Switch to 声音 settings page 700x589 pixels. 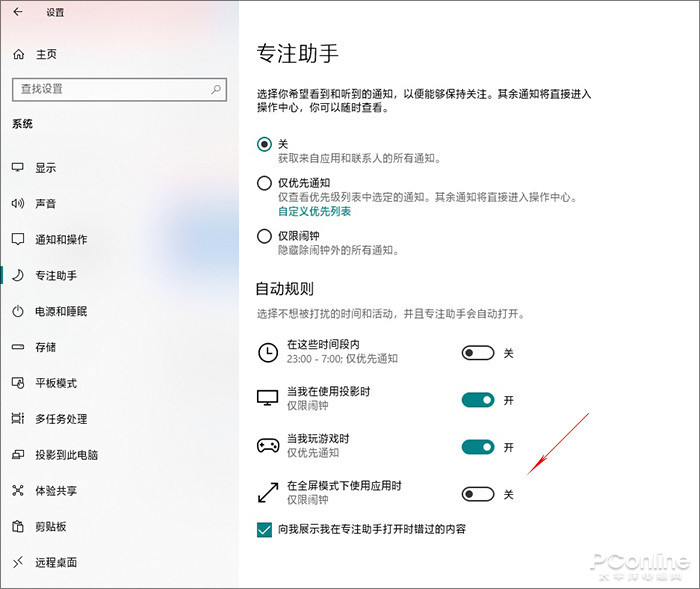pyautogui.click(x=46, y=204)
